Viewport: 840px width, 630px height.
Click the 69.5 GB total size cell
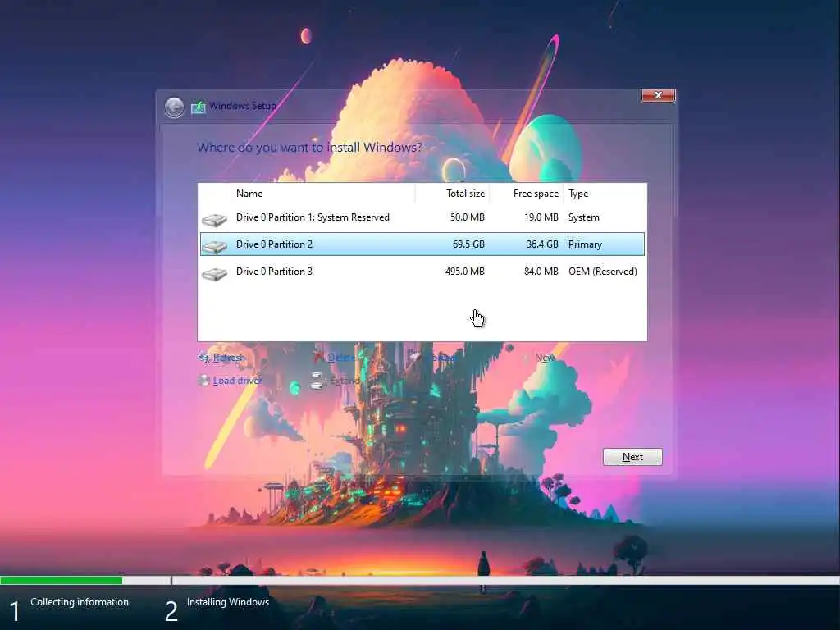468,244
